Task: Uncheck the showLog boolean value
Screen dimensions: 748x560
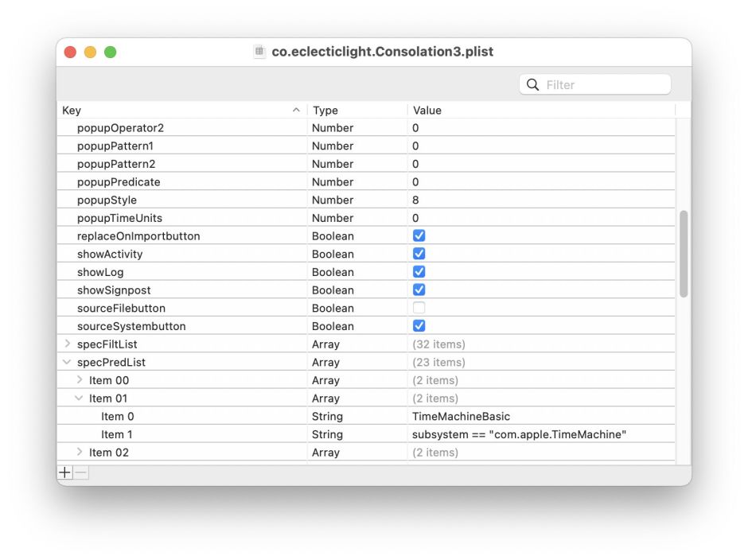Action: tap(418, 271)
